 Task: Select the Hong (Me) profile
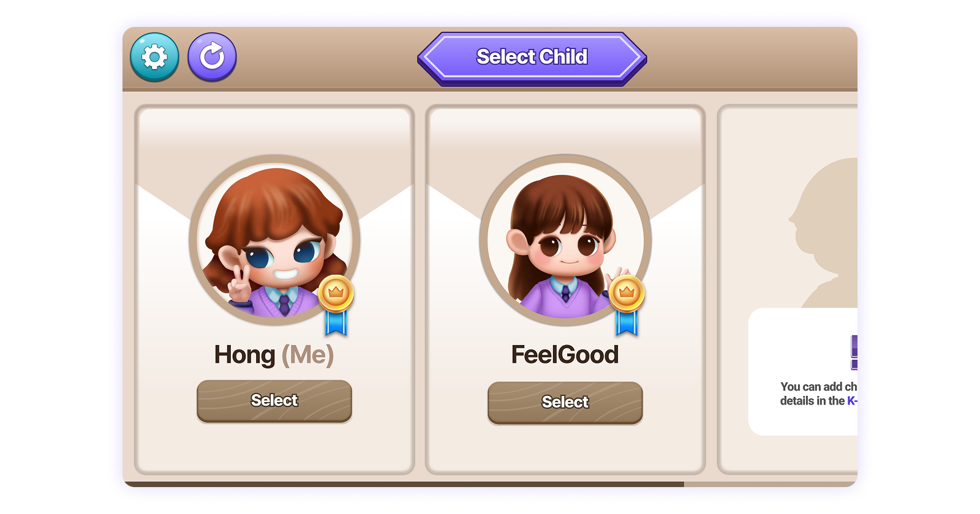point(274,401)
